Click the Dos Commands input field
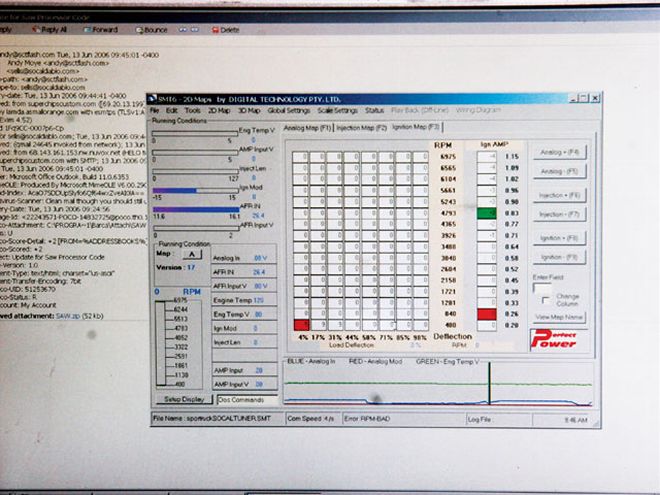This screenshot has width=660, height=495. click(x=248, y=400)
